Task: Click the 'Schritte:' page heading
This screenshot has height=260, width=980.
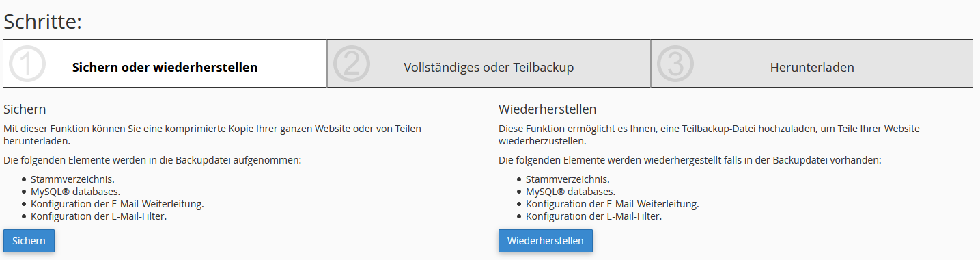Action: [43, 22]
